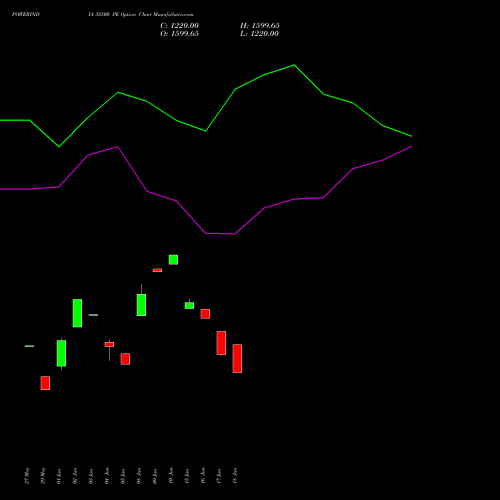Click the red candle with long lower wick
Viewport: 500px width, 500px height.
pyautogui.click(x=109, y=345)
